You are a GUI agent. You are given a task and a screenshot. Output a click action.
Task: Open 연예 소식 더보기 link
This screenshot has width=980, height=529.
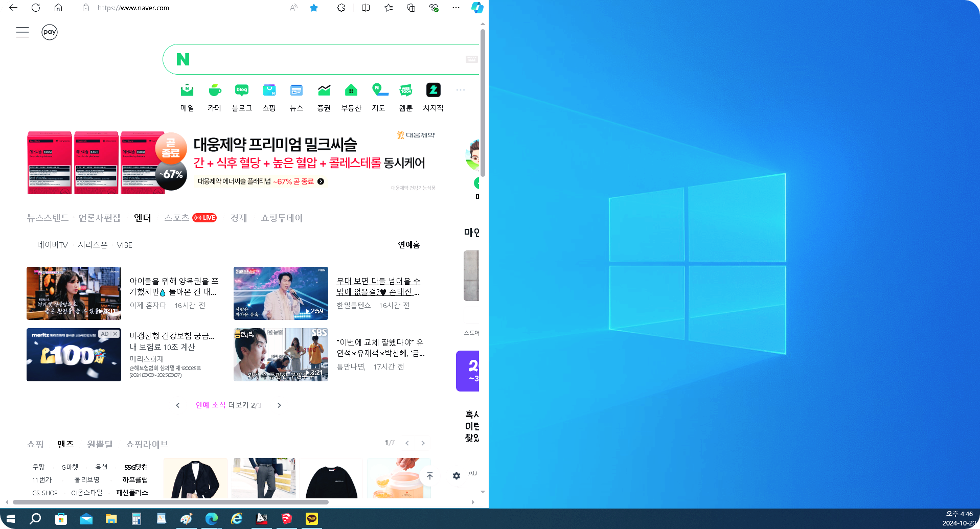pyautogui.click(x=222, y=405)
